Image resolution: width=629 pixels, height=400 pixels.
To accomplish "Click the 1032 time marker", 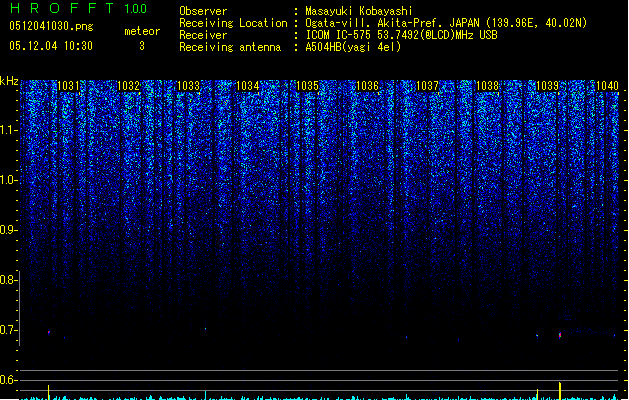I will (x=128, y=86).
